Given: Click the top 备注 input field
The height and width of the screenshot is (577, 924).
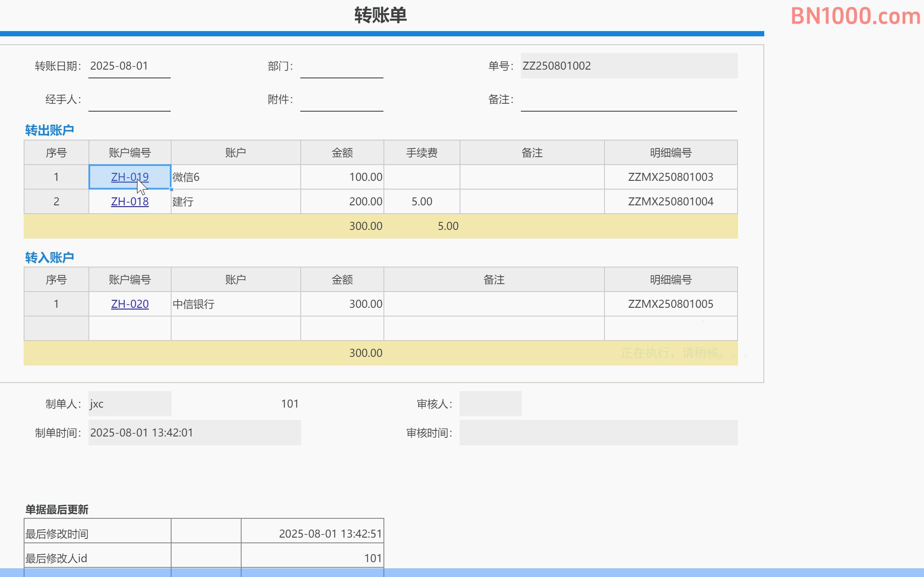Looking at the screenshot, I should [629, 99].
